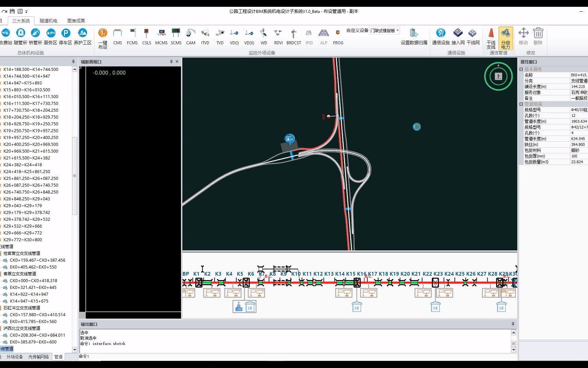
Task: Select the CMS device placement tool
Action: point(117,36)
